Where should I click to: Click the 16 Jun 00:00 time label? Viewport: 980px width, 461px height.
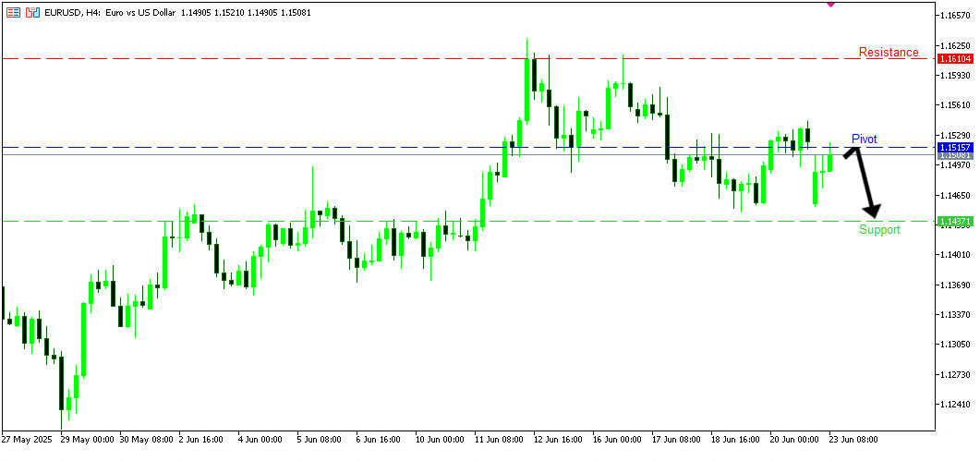617,439
